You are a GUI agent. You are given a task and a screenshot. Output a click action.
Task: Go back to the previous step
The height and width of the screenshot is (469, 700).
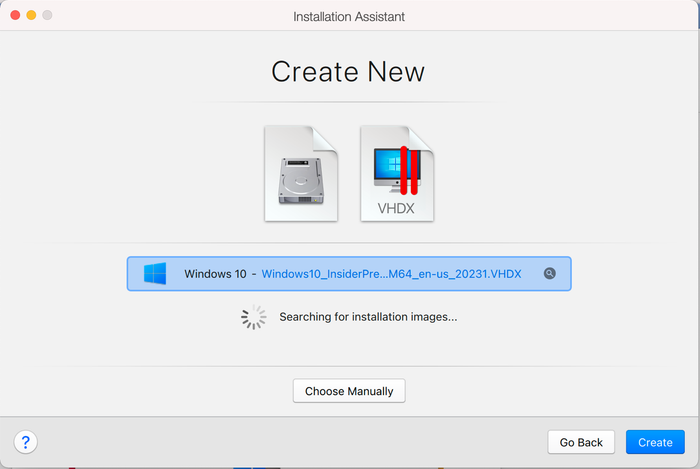pos(581,442)
